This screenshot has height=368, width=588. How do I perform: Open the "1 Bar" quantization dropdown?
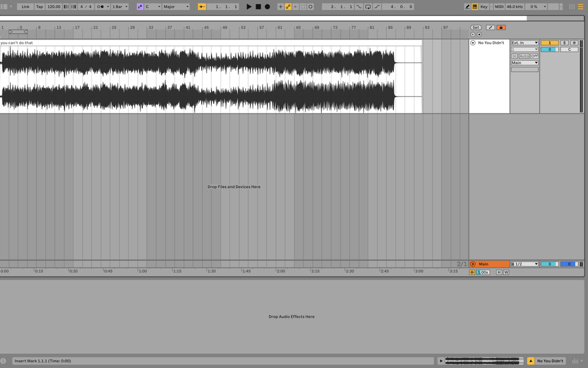(118, 6)
